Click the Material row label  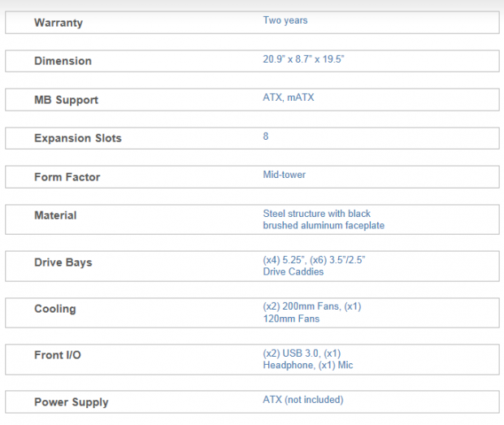click(x=55, y=215)
